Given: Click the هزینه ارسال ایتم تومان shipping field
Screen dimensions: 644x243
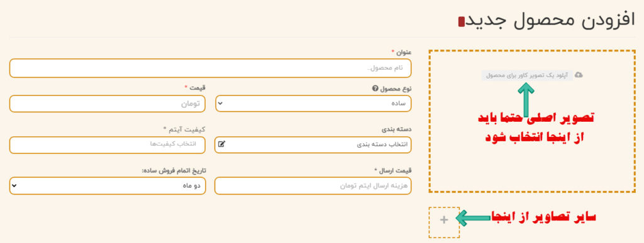Looking at the screenshot, I should point(313,186).
